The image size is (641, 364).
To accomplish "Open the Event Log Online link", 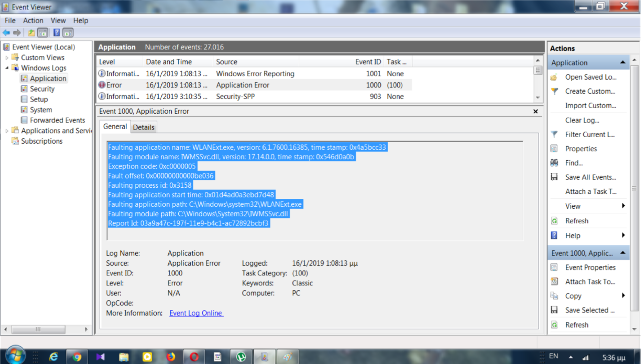I will [x=196, y=313].
